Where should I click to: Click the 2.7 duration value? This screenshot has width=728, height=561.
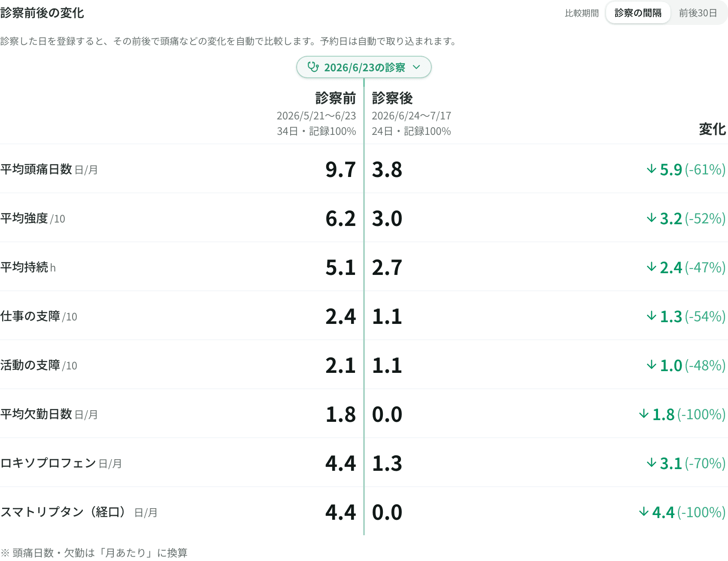(x=387, y=267)
